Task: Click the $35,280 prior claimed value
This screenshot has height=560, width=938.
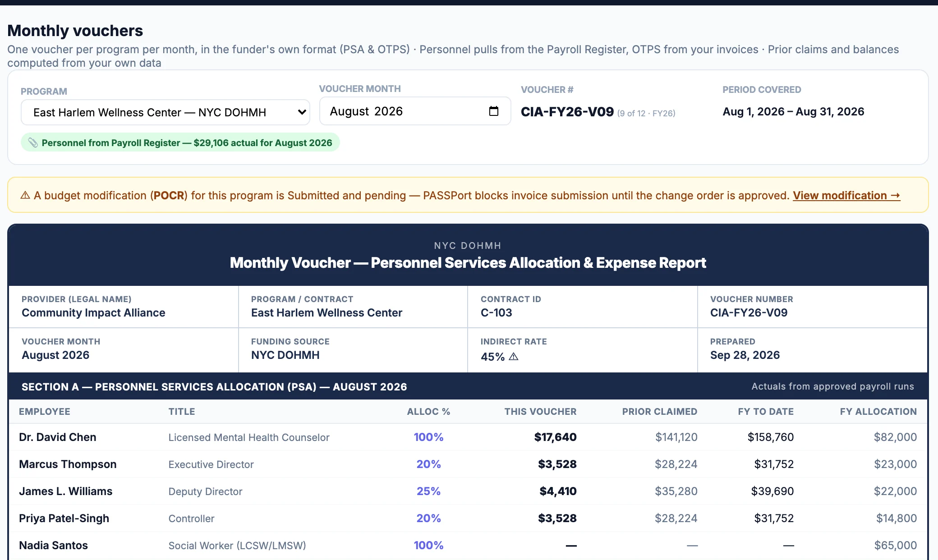Action: point(676,491)
